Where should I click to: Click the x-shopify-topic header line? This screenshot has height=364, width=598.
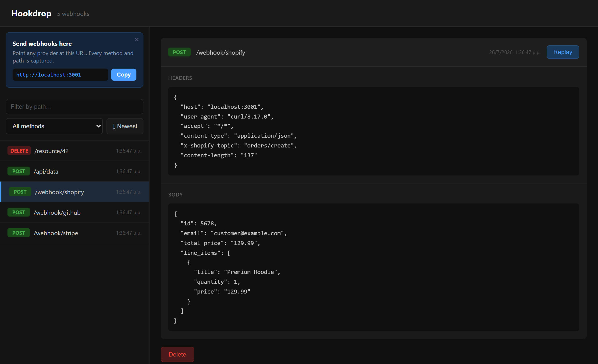click(x=238, y=146)
